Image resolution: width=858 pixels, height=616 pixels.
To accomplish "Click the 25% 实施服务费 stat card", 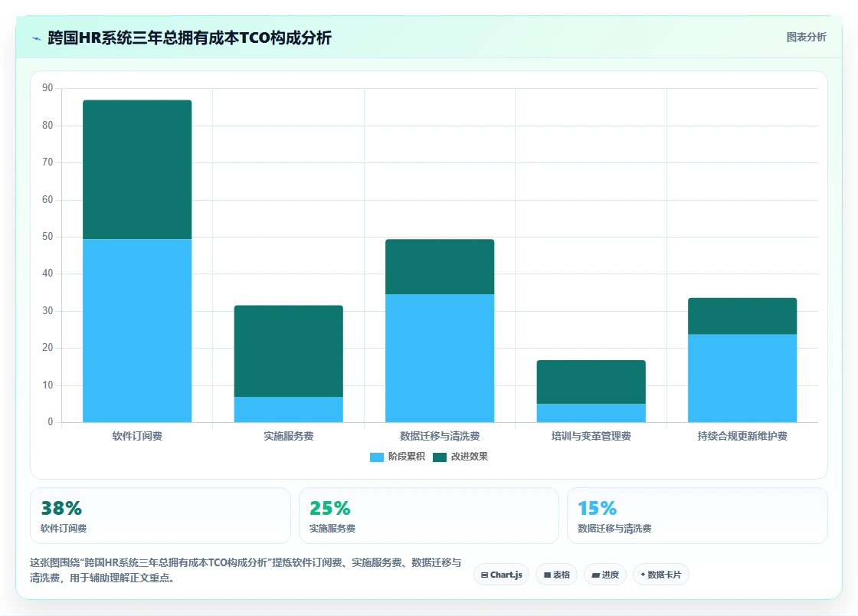I will pyautogui.click(x=429, y=516).
